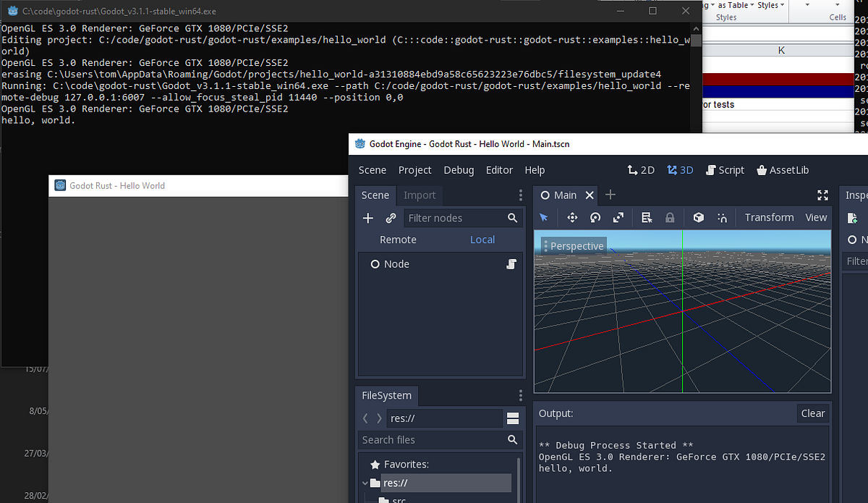Open the Transform dropdown menu

(x=769, y=217)
